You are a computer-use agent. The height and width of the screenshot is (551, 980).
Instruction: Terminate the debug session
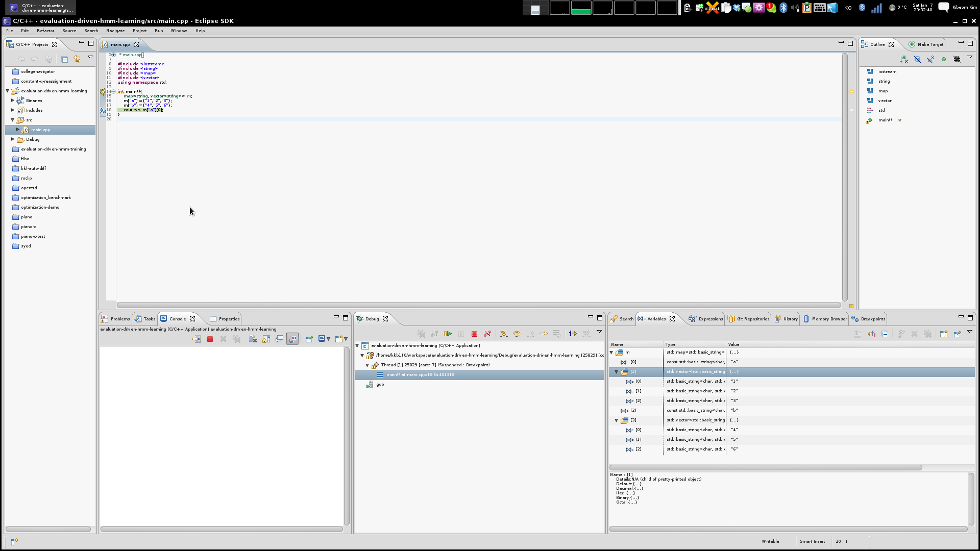pyautogui.click(x=475, y=334)
